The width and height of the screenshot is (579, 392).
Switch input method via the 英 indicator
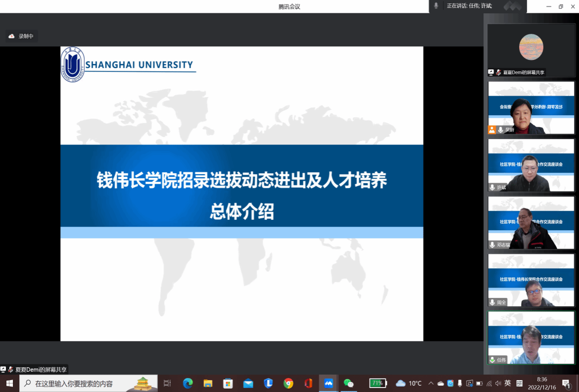click(x=508, y=384)
